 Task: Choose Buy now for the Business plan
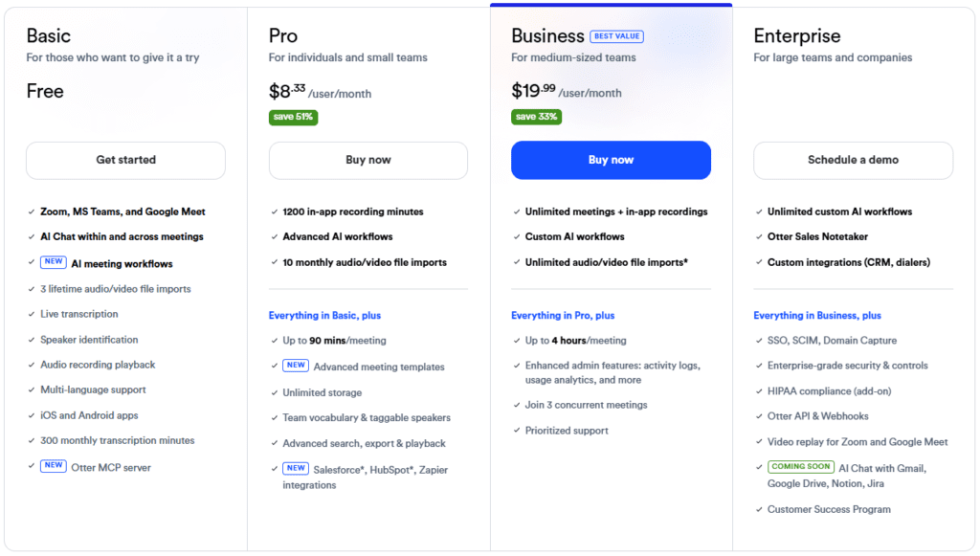pyautogui.click(x=611, y=160)
